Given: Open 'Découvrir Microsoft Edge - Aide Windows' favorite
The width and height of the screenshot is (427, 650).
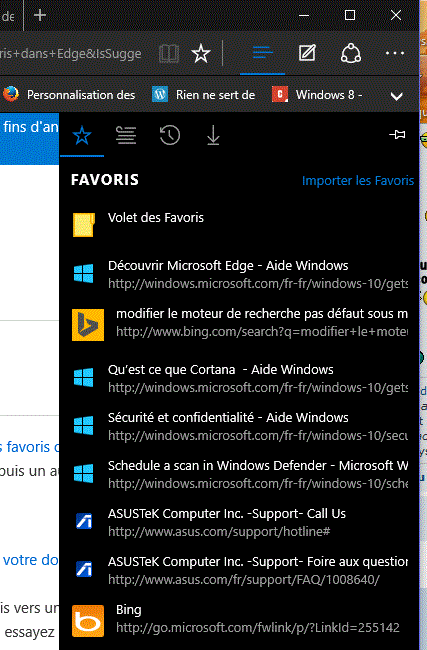Looking at the screenshot, I should click(239, 274).
